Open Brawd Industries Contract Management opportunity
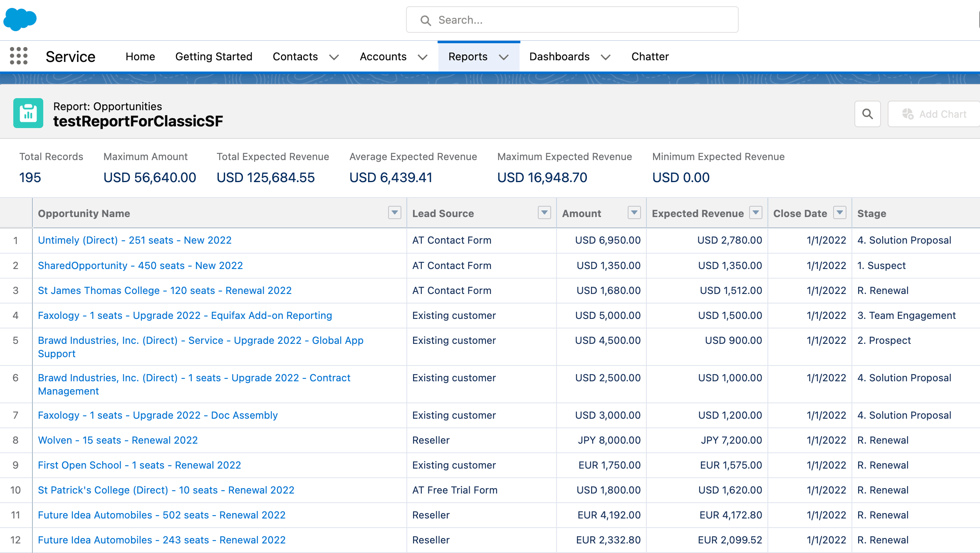Image resolution: width=980 pixels, height=553 pixels. point(194,384)
